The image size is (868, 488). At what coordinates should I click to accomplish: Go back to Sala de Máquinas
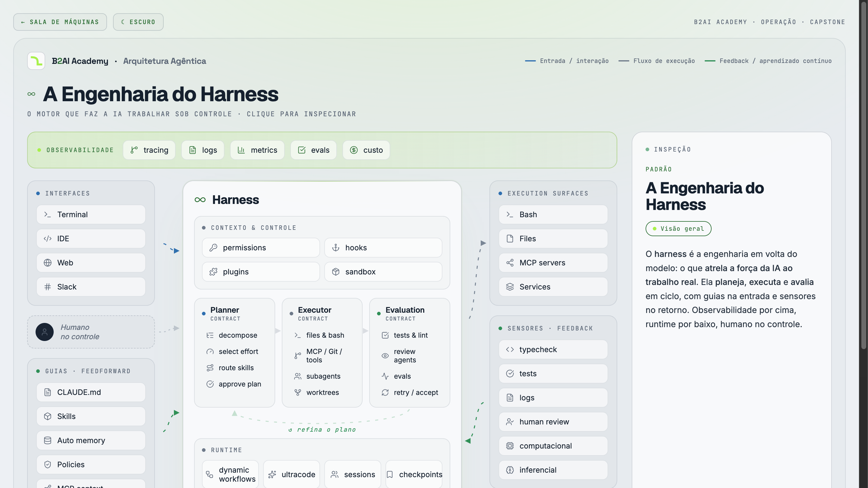coord(60,22)
